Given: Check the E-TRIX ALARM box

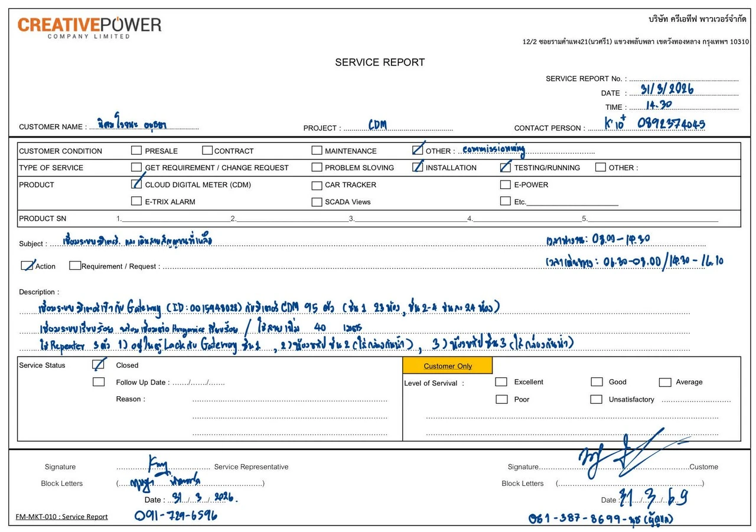Looking at the screenshot, I should click(136, 201).
